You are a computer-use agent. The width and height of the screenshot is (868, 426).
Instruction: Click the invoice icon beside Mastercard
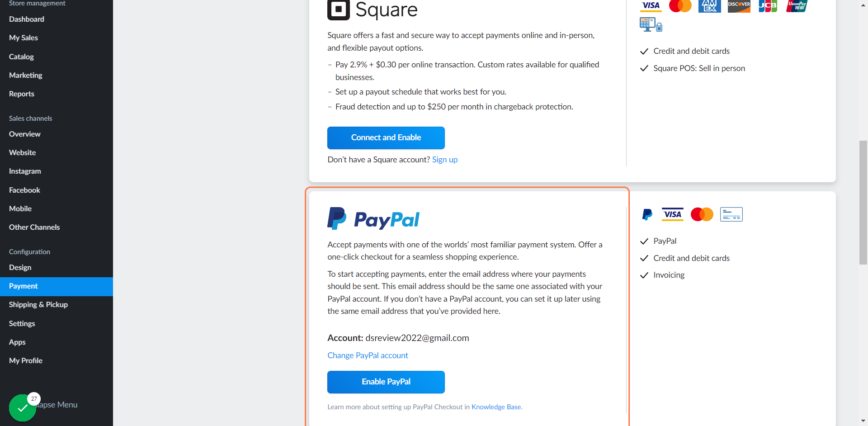[x=731, y=214]
